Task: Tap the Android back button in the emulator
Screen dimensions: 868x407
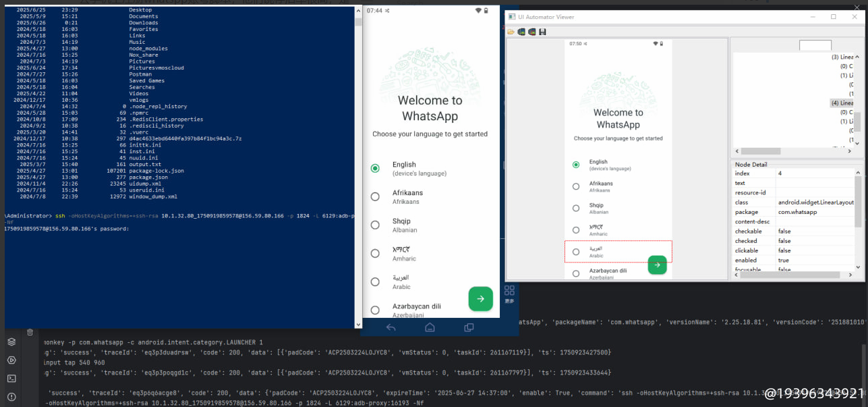Action: tap(390, 327)
